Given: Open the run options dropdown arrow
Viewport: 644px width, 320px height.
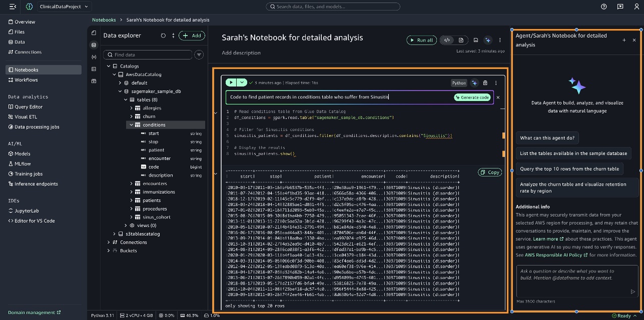Looking at the screenshot, I should pos(242,82).
